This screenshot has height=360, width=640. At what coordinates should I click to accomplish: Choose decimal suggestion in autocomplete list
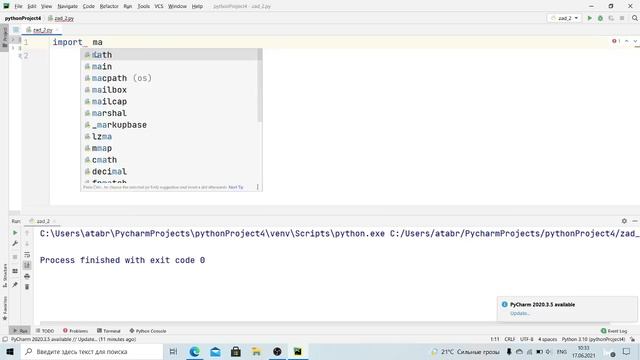[169, 171]
